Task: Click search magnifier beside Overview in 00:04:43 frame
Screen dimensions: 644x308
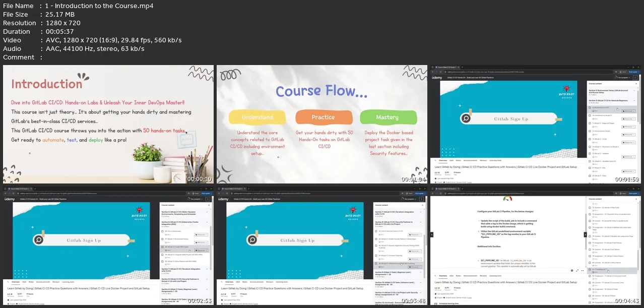Action: tap(435, 276)
